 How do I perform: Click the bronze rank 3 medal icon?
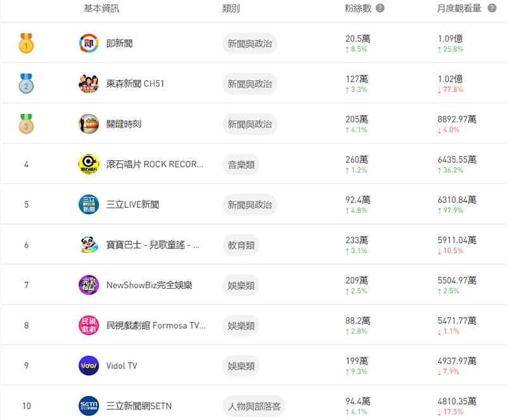coord(26,124)
